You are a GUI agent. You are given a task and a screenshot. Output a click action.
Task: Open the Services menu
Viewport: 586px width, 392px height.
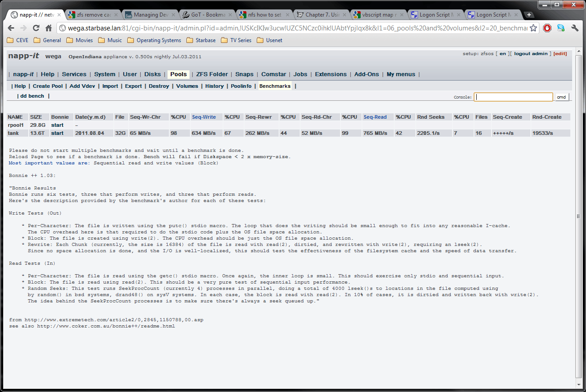(74, 74)
